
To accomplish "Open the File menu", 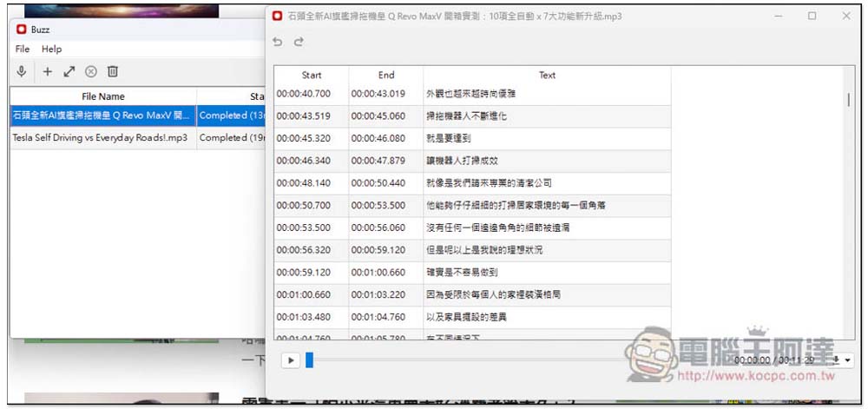I will coord(23,49).
